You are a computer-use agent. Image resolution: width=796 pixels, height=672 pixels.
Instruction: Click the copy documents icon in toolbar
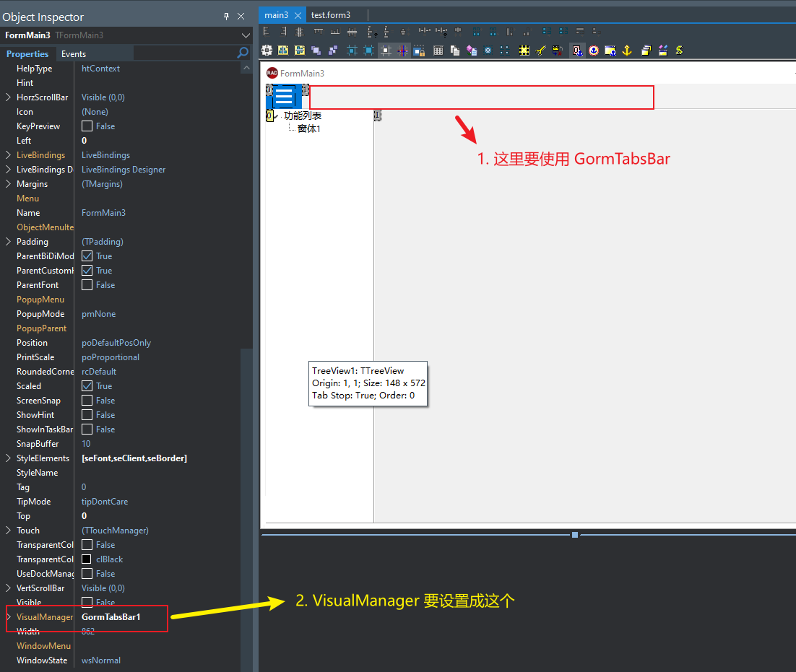click(x=455, y=51)
